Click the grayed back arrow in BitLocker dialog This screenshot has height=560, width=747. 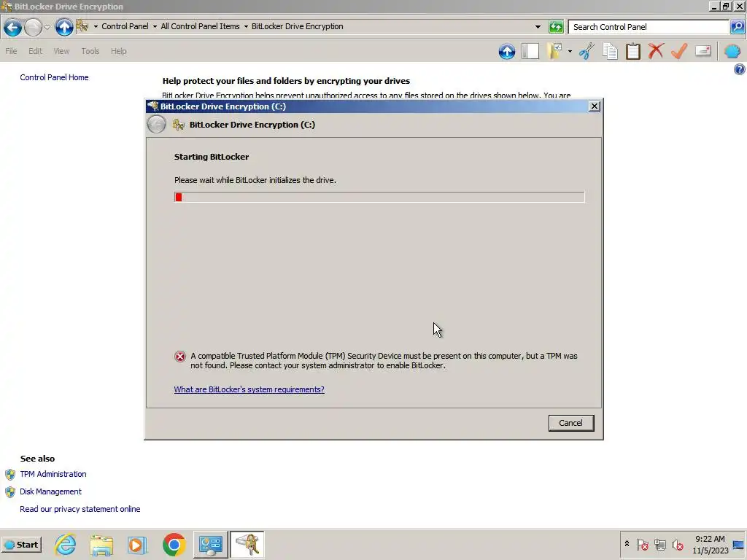[156, 125]
